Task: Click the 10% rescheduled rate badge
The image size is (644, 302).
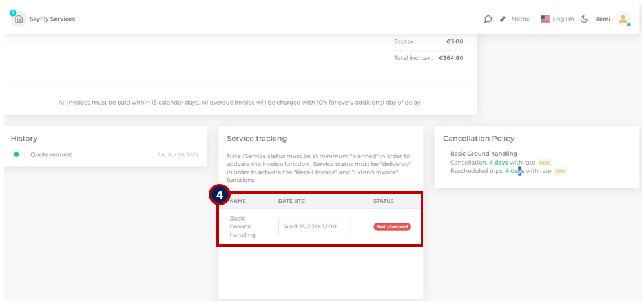Action: 560,171
